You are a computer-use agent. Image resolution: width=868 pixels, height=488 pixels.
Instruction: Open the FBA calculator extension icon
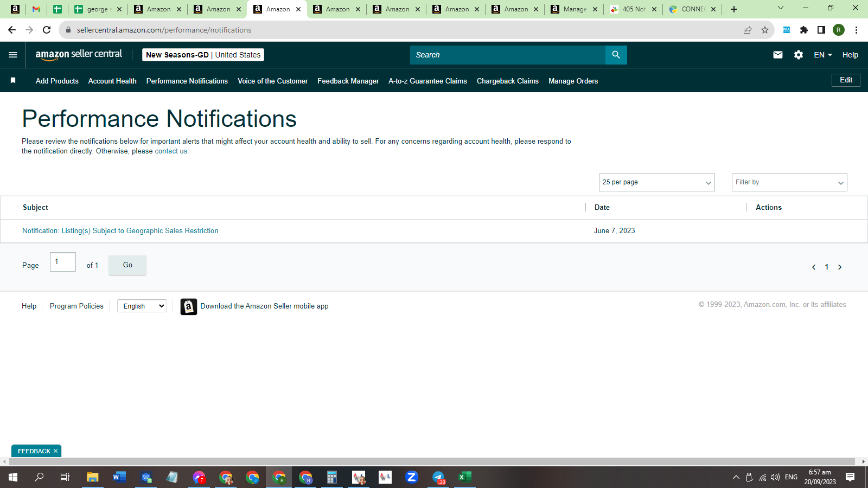(x=787, y=30)
